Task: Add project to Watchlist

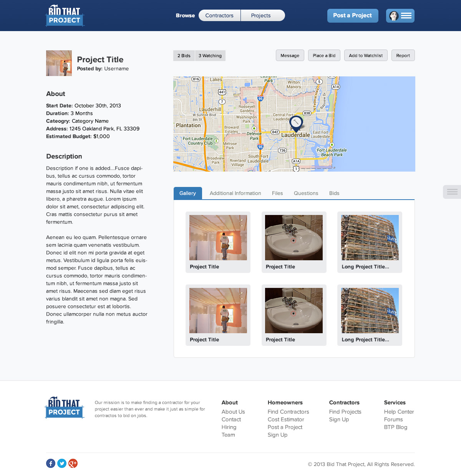Action: click(x=366, y=55)
